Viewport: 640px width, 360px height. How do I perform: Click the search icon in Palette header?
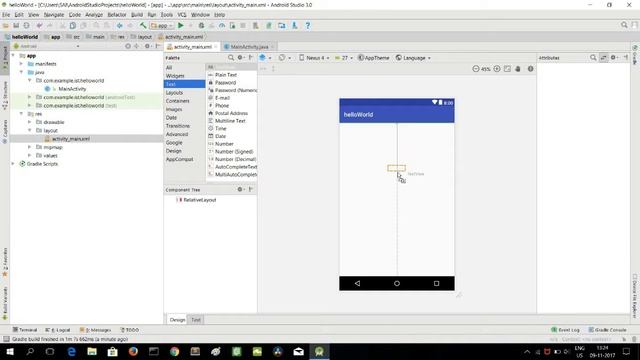point(231,58)
